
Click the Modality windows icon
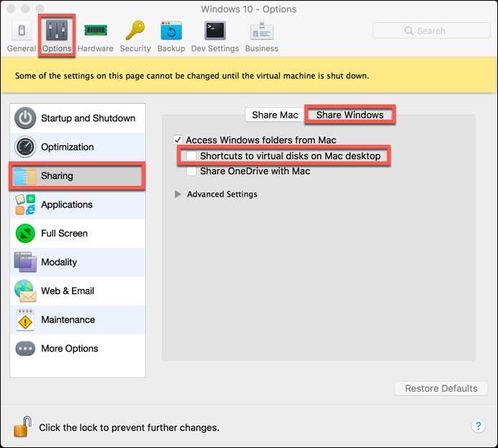tap(25, 262)
